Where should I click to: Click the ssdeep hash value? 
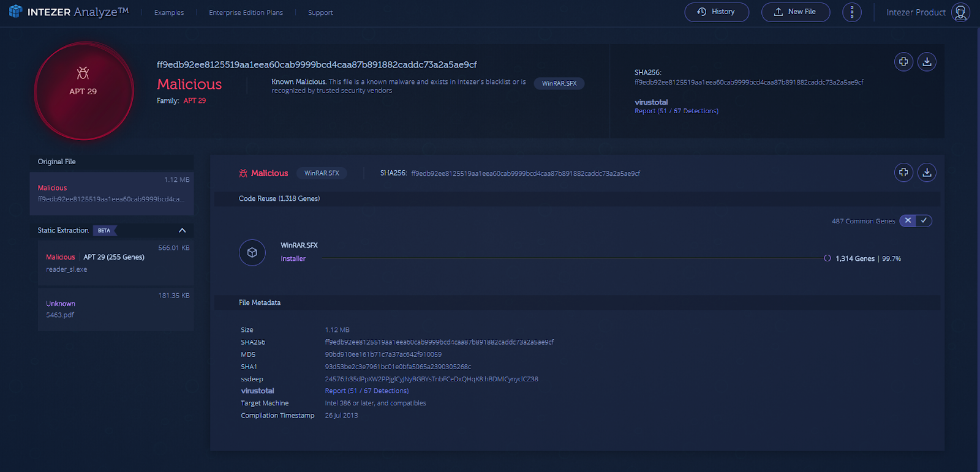pyautogui.click(x=431, y=379)
